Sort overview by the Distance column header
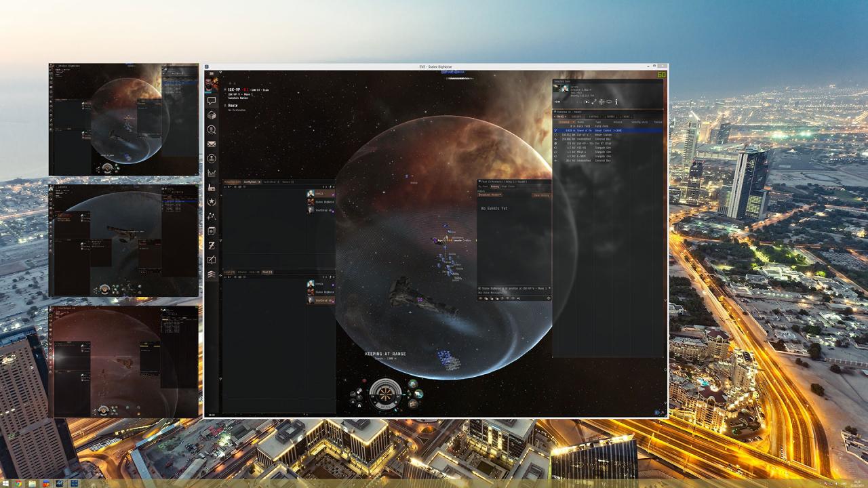Screen dimensions: 868x488 click(x=564, y=122)
